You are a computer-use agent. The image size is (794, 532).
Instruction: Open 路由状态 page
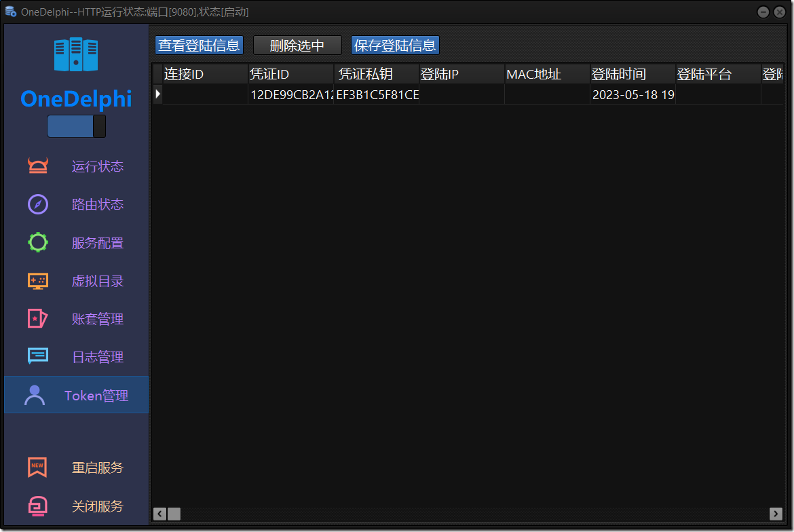coord(98,204)
